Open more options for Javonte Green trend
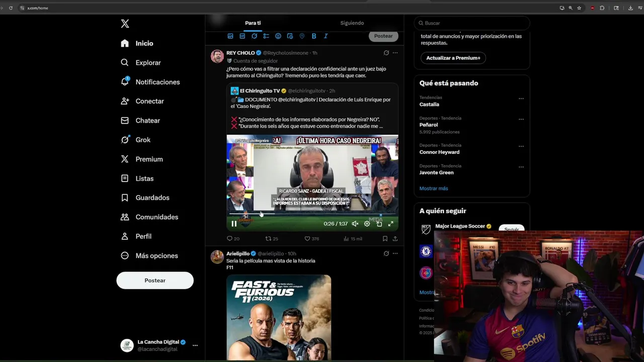Image resolution: width=644 pixels, height=362 pixels. coord(521,167)
